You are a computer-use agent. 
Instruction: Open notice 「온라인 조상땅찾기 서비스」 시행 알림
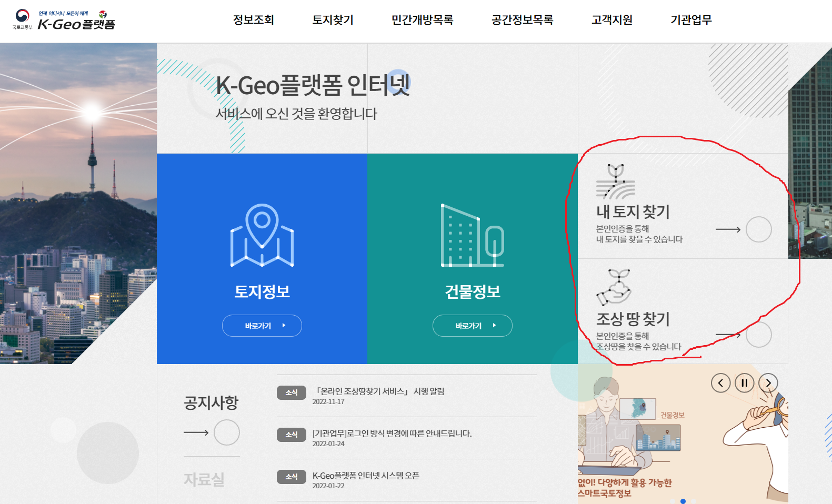(x=379, y=391)
